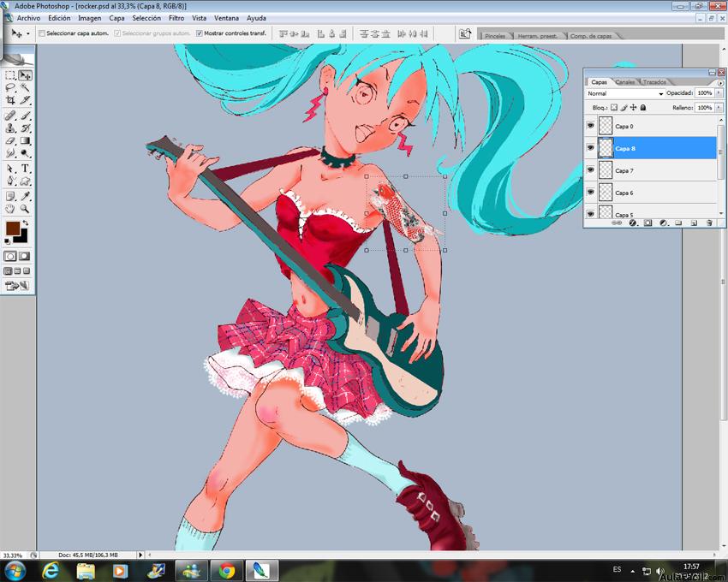Uncheck Mostrar controles transf. checkbox

[200, 33]
